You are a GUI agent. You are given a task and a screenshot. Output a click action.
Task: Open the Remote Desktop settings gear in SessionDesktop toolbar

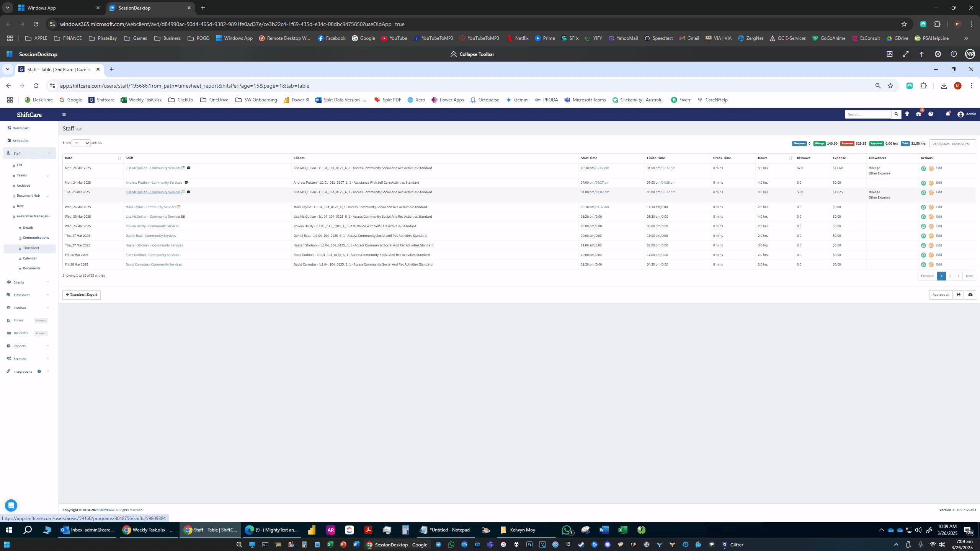[938, 54]
